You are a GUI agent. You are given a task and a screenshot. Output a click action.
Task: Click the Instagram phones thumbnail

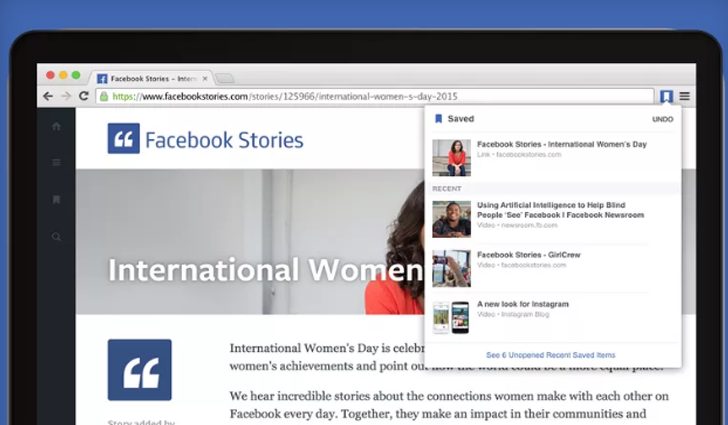tap(451, 318)
